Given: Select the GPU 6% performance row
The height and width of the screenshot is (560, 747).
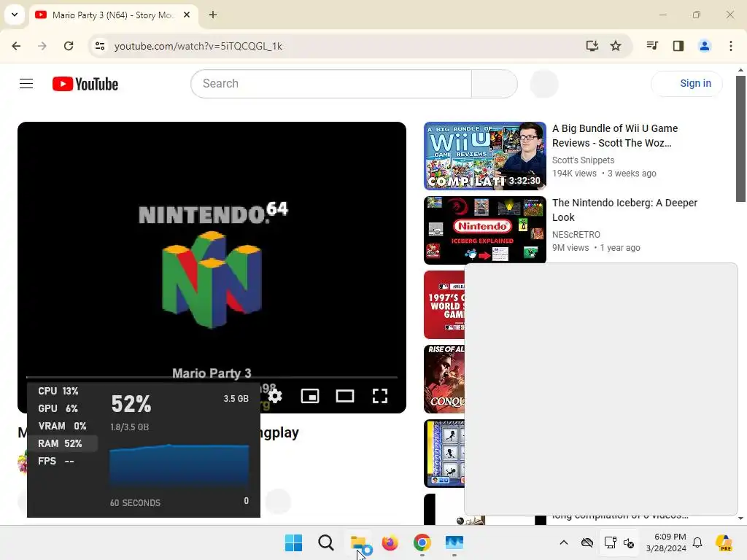Looking at the screenshot, I should 63,408.
